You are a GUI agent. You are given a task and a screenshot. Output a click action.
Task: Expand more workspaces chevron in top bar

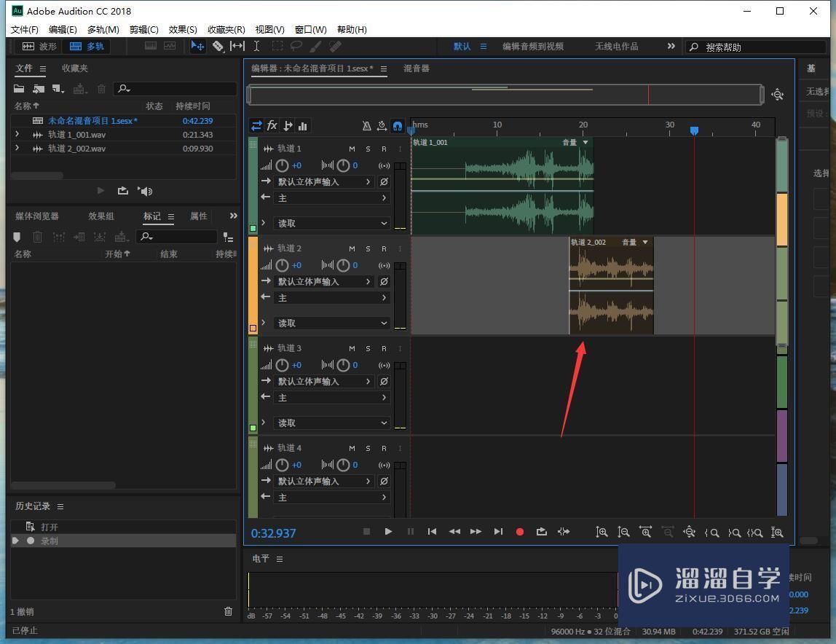pyautogui.click(x=671, y=47)
